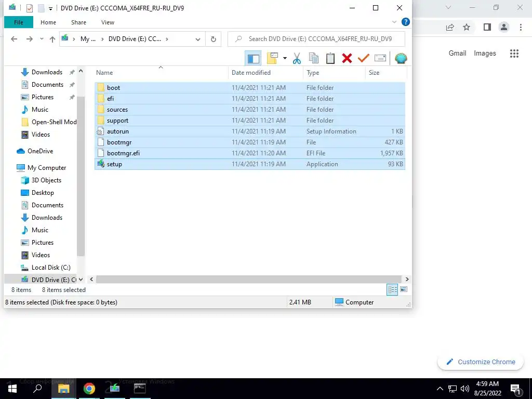
Task: Select the bootmgr.efi file
Action: pos(250,153)
